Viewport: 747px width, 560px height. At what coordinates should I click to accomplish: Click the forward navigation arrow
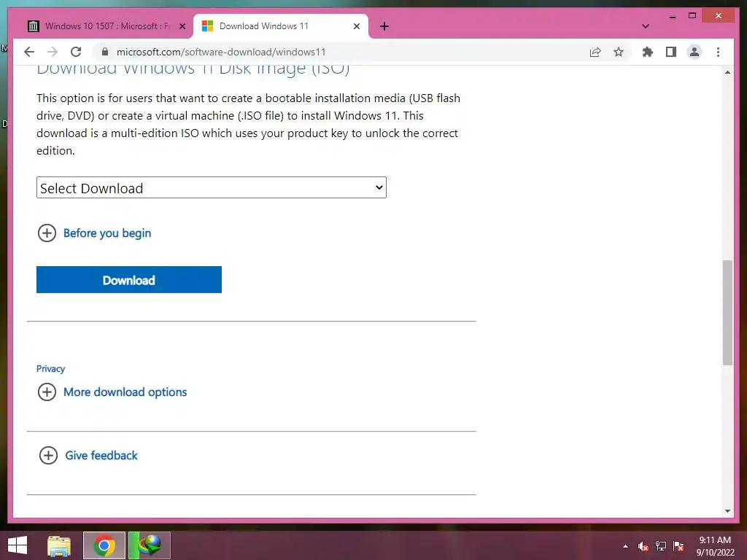tap(53, 52)
